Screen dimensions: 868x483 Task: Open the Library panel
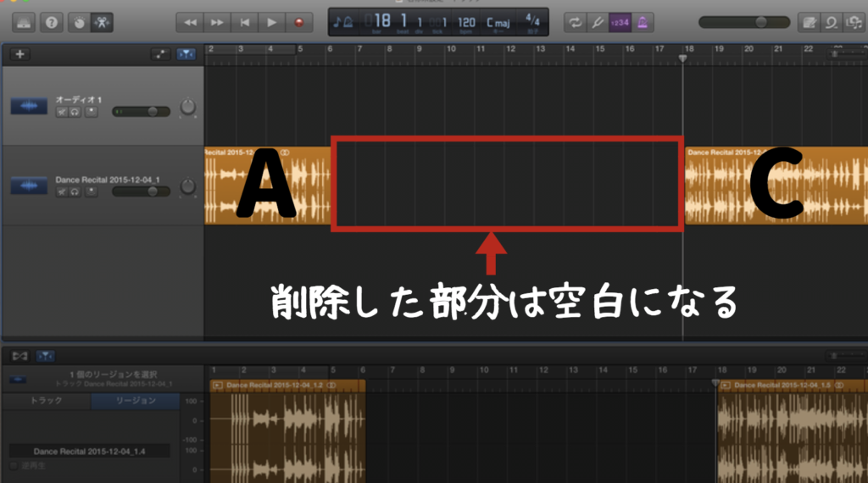click(x=24, y=23)
